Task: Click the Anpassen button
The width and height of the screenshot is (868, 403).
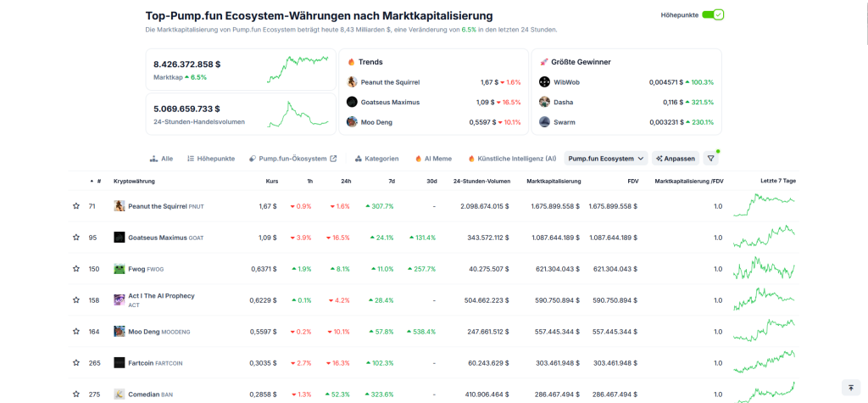Action: 676,159
